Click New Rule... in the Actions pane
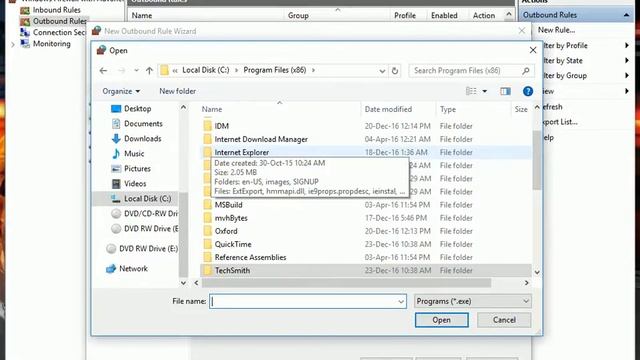This screenshot has width=640, height=360. tap(556, 30)
